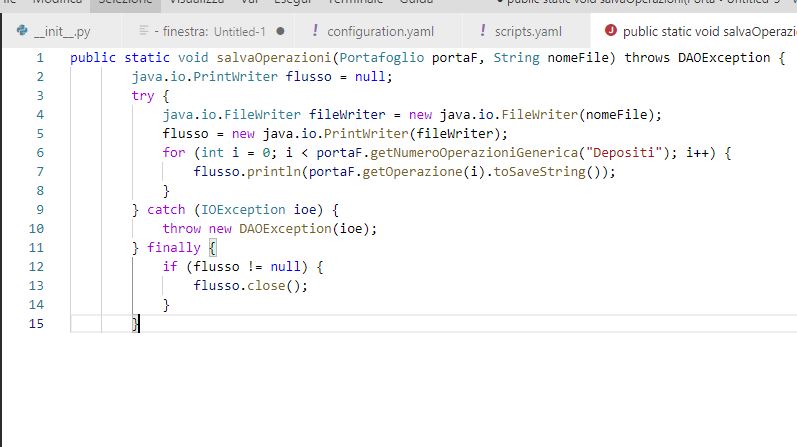Open the Terminale menu
Image resolution: width=797 pixels, height=447 pixels.
point(355,3)
